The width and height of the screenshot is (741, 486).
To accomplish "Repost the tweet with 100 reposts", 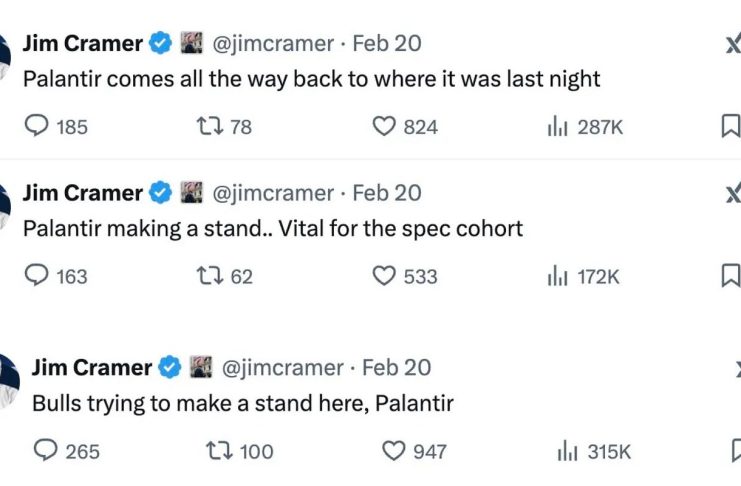I will (218, 451).
